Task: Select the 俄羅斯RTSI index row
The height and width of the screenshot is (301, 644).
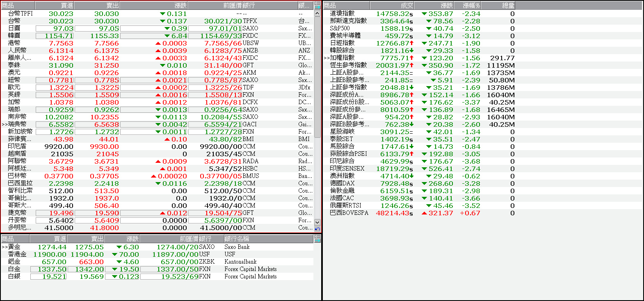Action: [483, 205]
